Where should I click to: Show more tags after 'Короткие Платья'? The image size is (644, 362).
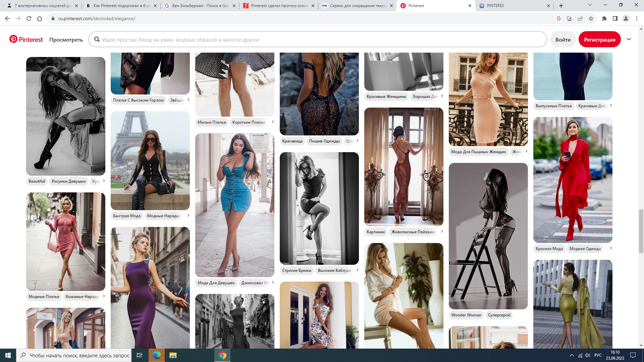click(x=273, y=122)
